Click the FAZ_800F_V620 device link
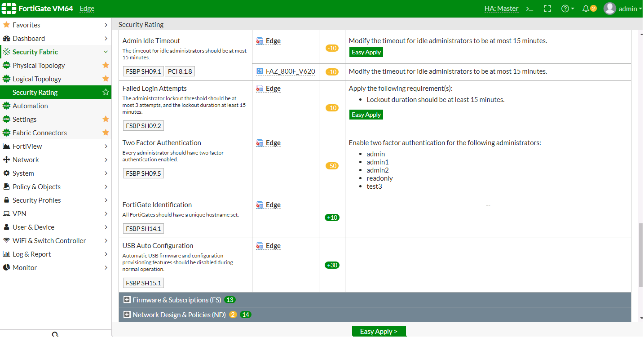The image size is (644, 337). pos(291,71)
